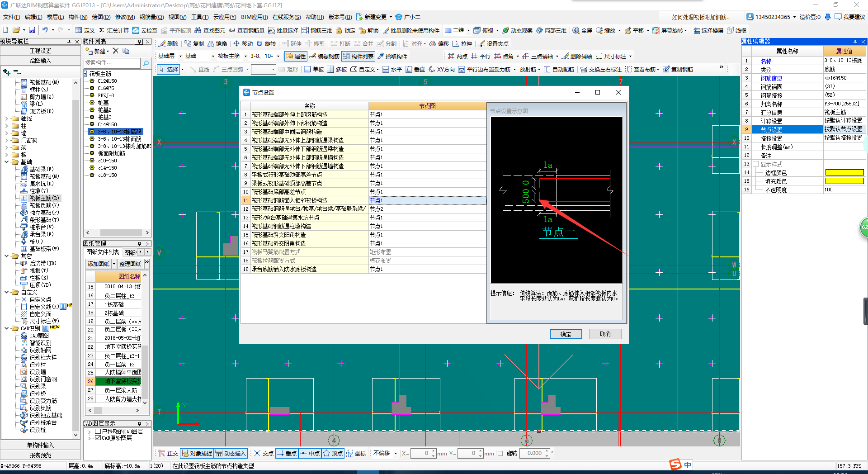Click the 复制 copy tool
868x474 pixels.
194,43
